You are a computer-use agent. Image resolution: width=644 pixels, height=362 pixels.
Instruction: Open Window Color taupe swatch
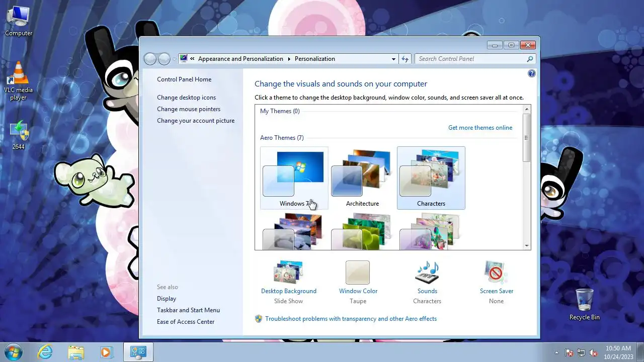(x=358, y=273)
